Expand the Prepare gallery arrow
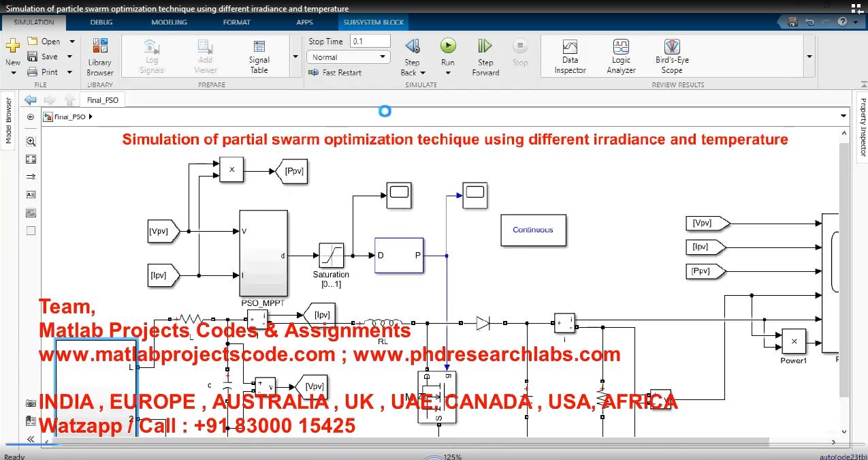Viewport: 868px width, 460px height. tap(295, 57)
